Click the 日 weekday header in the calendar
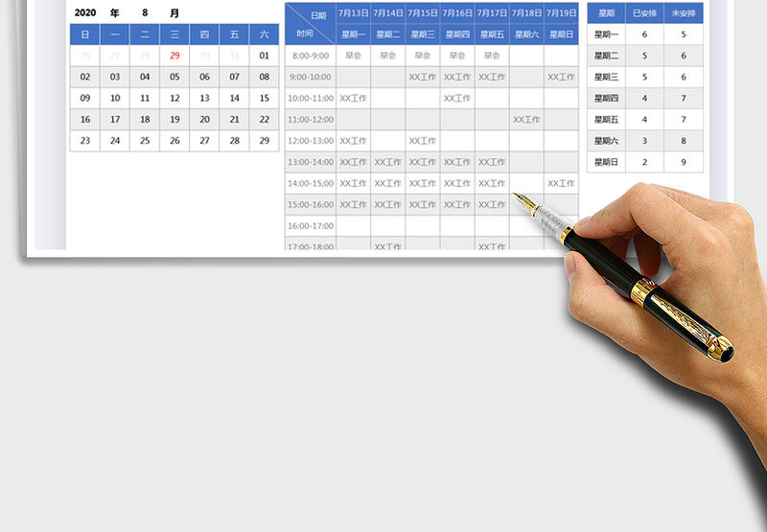The image size is (767, 532). [x=85, y=35]
